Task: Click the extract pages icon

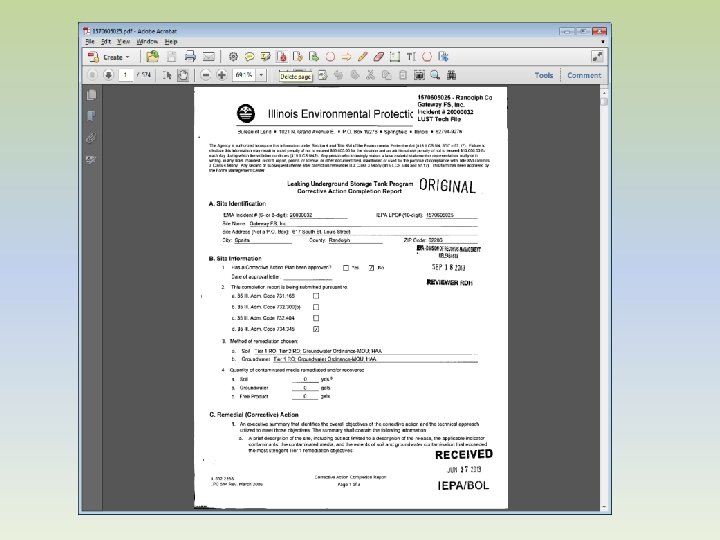Action: [298, 56]
